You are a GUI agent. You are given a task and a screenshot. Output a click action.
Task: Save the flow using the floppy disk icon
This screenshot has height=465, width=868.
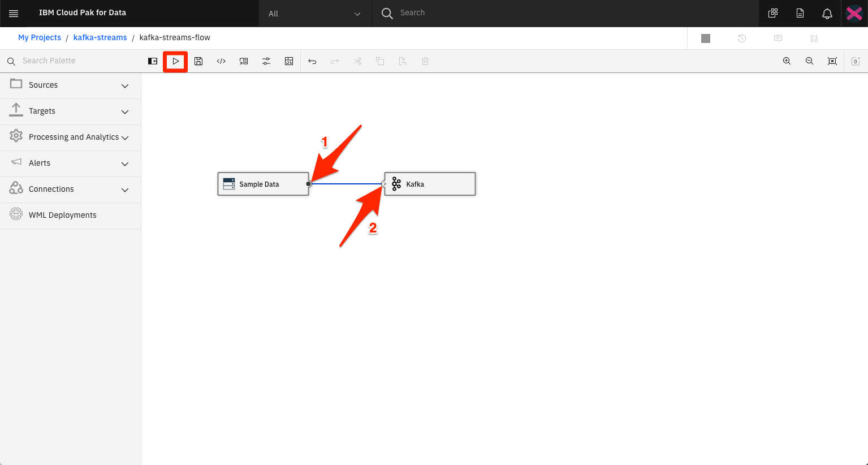(x=198, y=61)
